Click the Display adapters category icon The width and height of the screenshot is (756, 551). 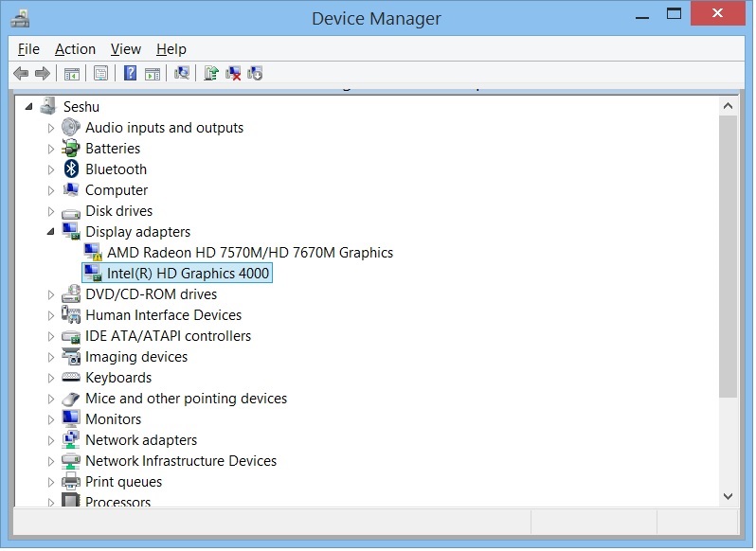coord(71,231)
